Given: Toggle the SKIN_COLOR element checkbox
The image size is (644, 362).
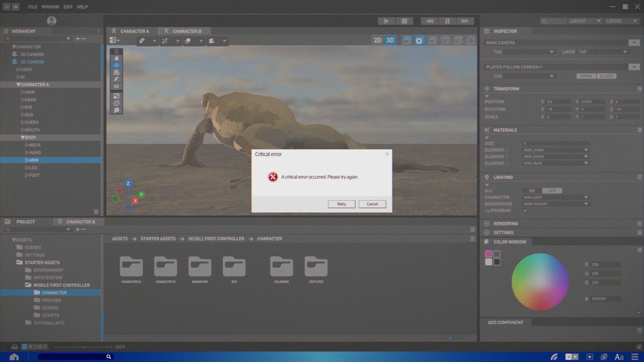Looking at the screenshot, I should point(507,157).
